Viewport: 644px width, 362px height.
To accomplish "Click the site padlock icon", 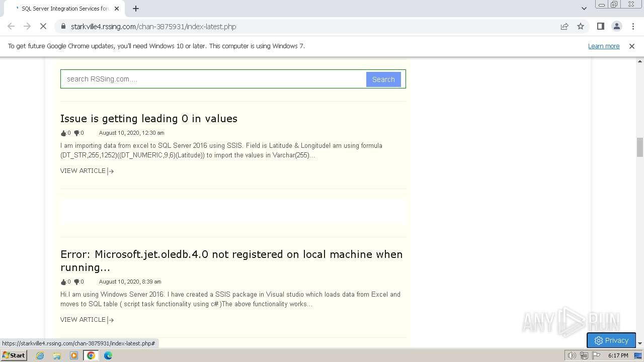I will click(63, 26).
